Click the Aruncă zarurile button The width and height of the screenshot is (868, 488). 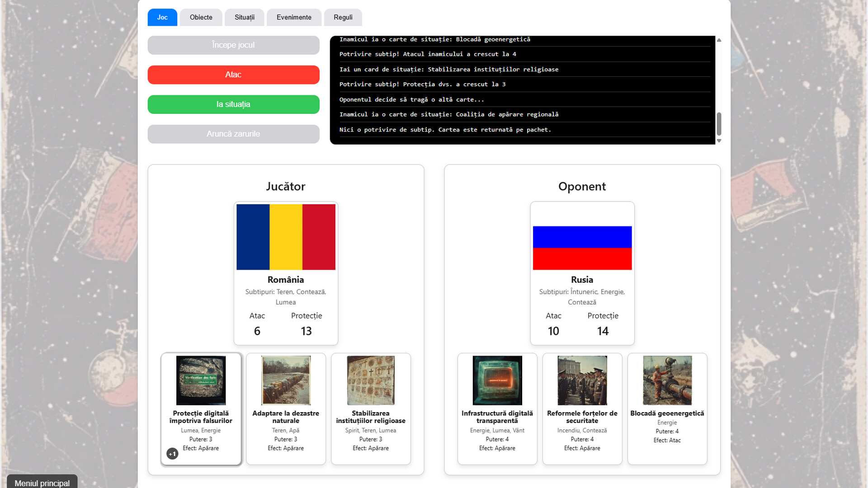(233, 134)
